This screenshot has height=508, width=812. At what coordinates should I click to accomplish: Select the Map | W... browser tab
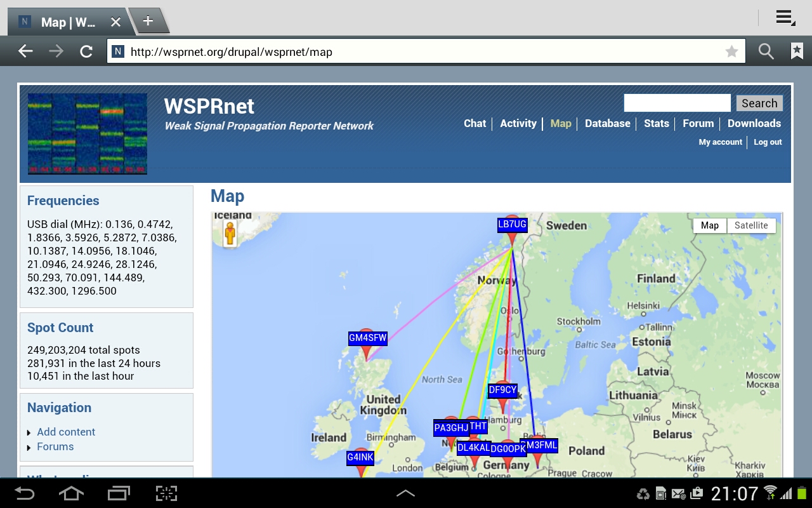pyautogui.click(x=69, y=22)
